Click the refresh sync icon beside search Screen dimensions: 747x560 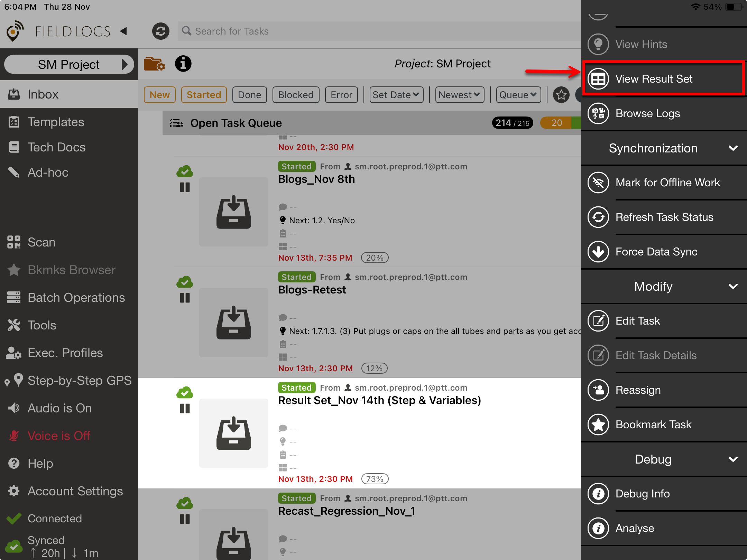160,31
